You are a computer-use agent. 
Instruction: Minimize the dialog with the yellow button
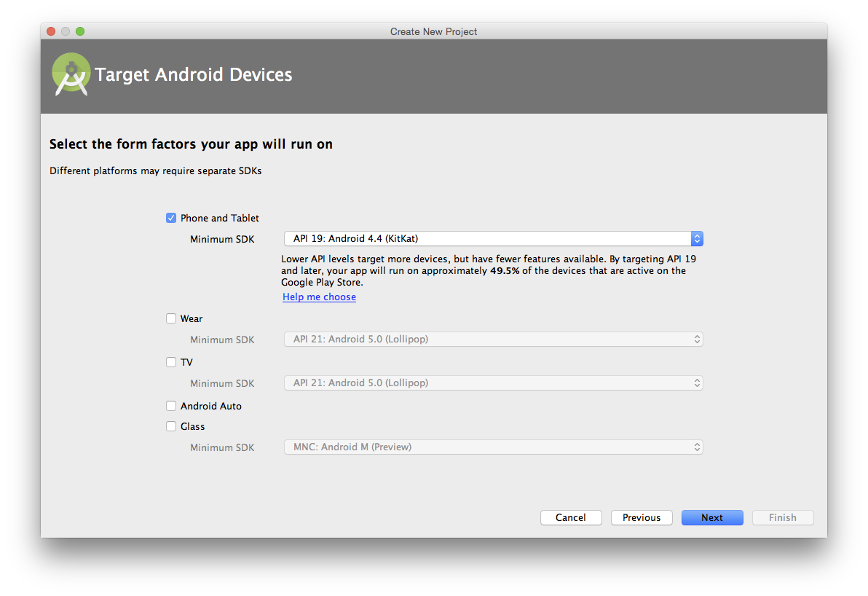[x=66, y=31]
